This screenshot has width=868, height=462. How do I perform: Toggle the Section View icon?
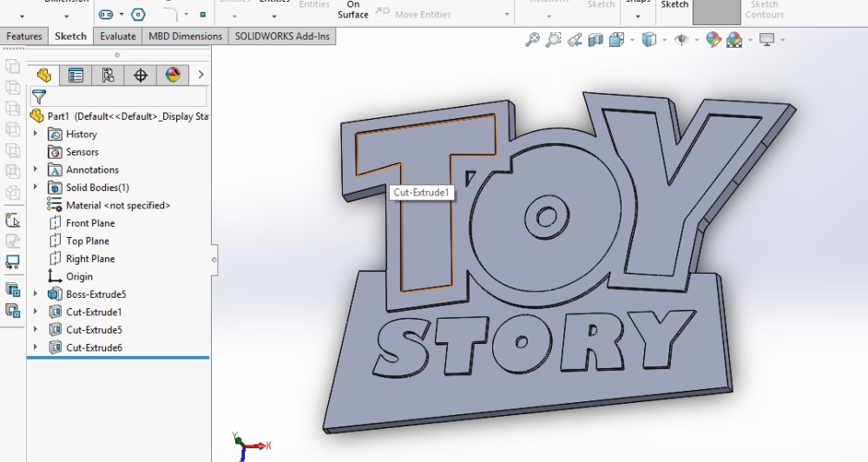coord(595,40)
